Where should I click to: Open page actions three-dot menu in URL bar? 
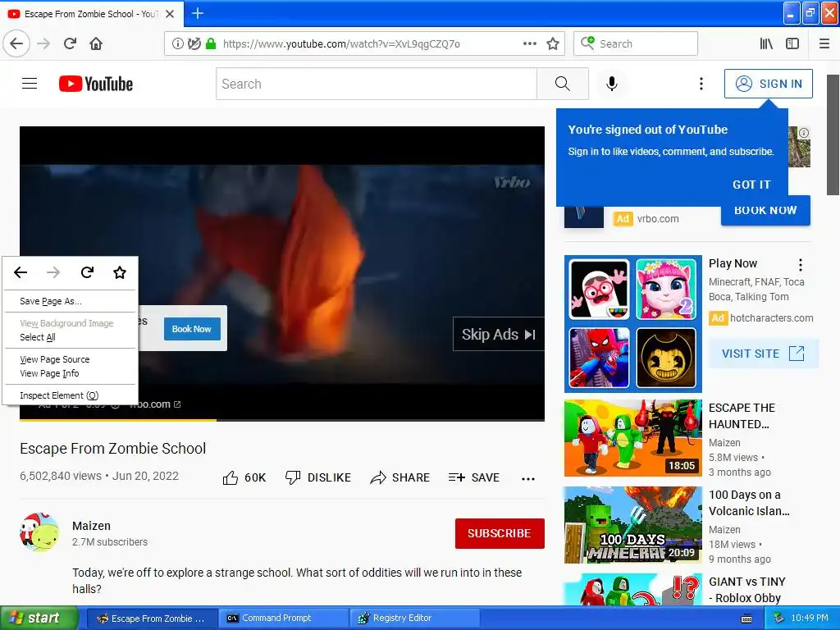click(529, 43)
